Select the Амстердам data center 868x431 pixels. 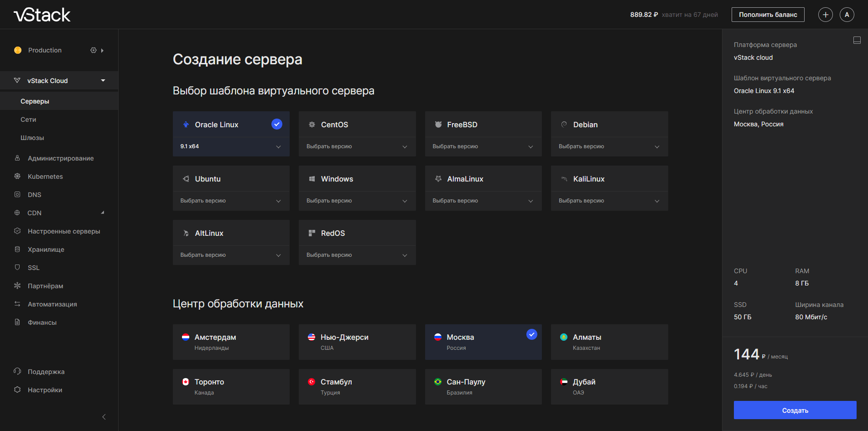231,342
